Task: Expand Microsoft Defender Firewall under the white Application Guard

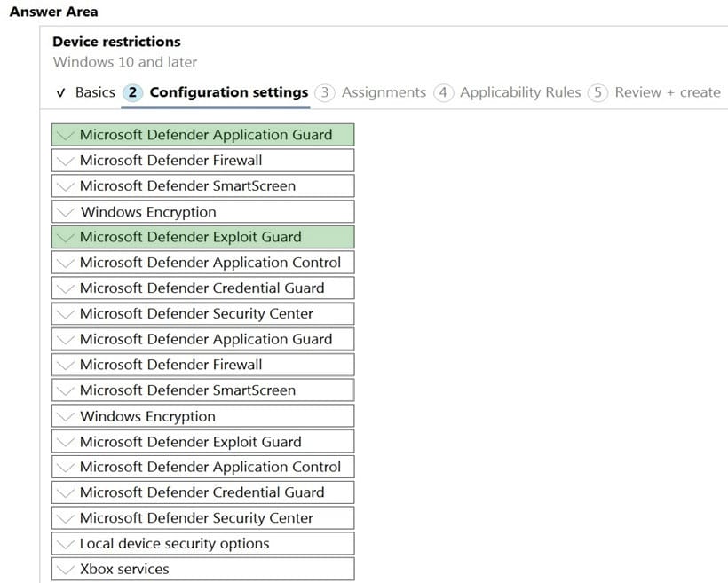Action: point(203,365)
